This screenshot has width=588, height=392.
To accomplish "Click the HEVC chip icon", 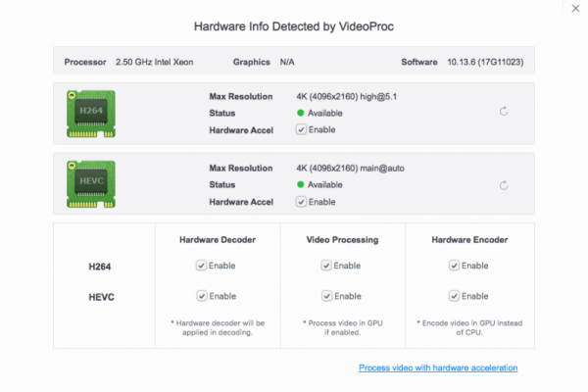I will (90, 182).
